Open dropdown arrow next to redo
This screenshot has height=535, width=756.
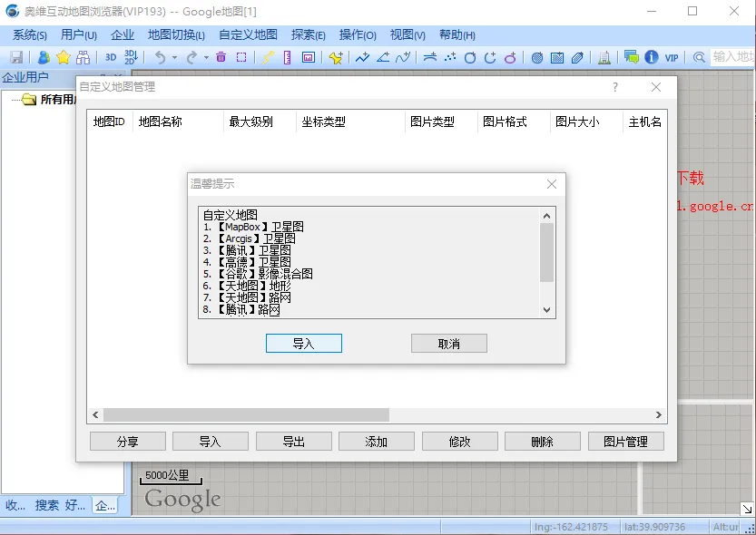click(206, 57)
